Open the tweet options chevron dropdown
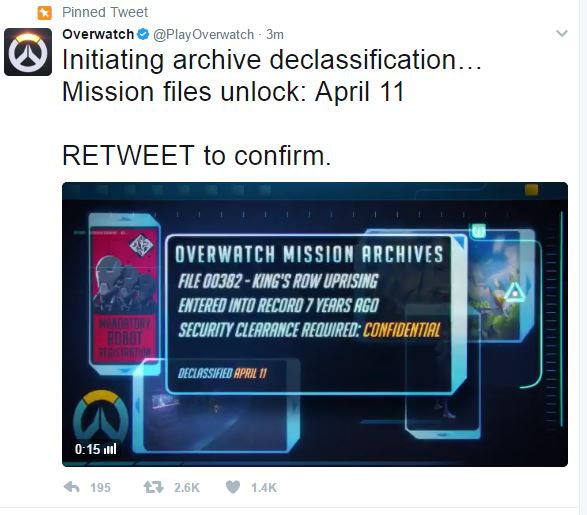The width and height of the screenshot is (587, 515). click(x=562, y=34)
